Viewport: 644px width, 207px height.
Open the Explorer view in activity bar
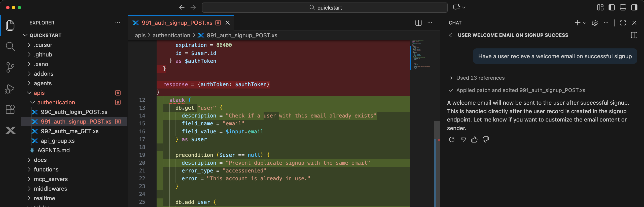[x=10, y=25]
